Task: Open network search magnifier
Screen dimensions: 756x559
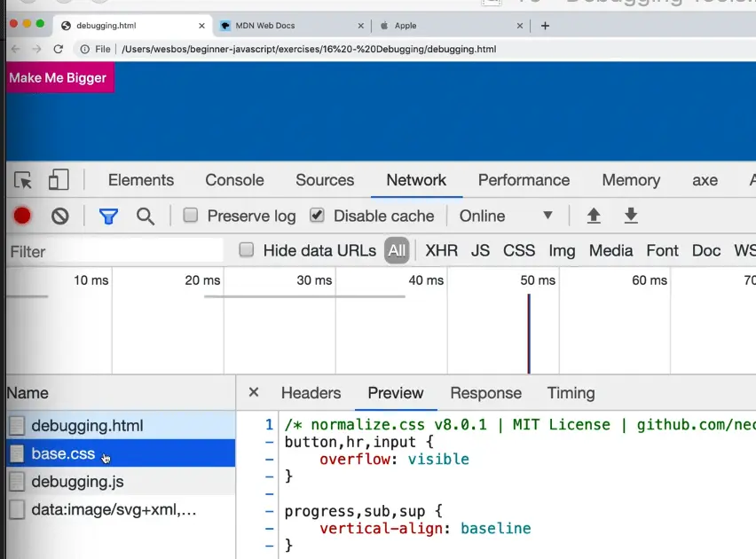Action: tap(146, 216)
